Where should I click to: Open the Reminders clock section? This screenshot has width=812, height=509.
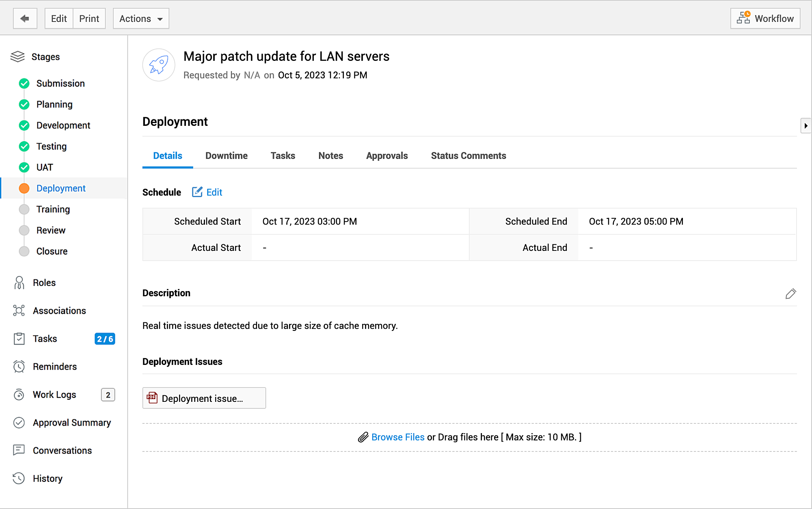pyautogui.click(x=54, y=367)
